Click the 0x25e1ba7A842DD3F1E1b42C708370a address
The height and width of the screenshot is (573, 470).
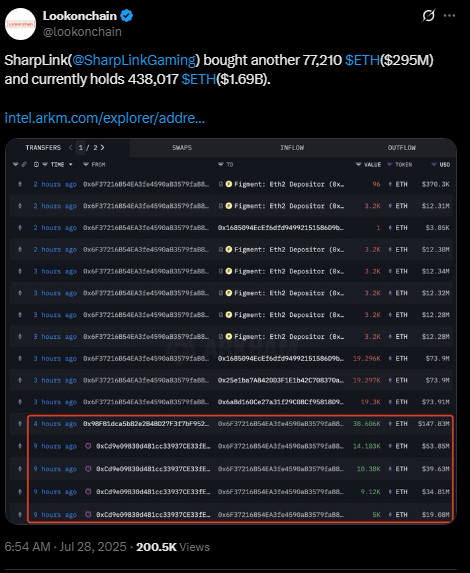coord(281,380)
